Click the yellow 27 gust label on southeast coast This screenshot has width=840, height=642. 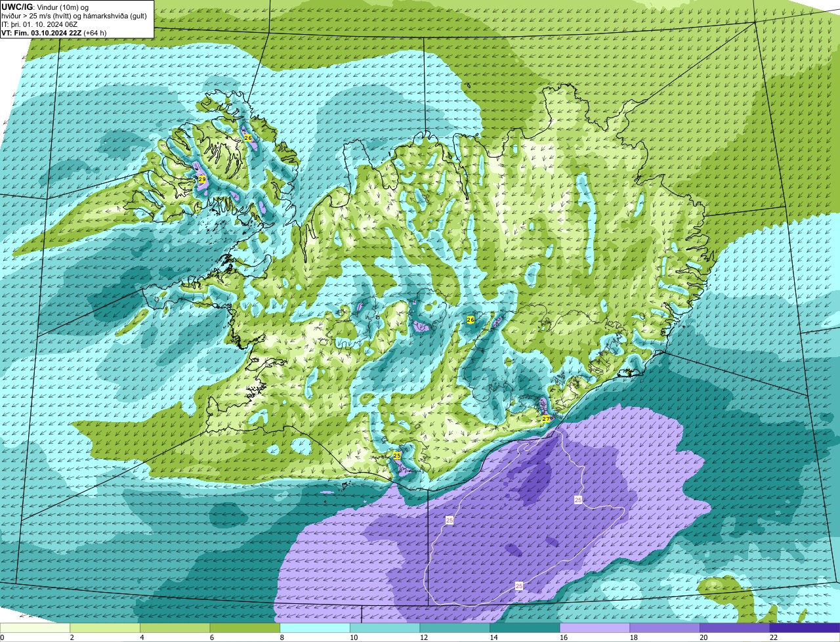coord(546,419)
